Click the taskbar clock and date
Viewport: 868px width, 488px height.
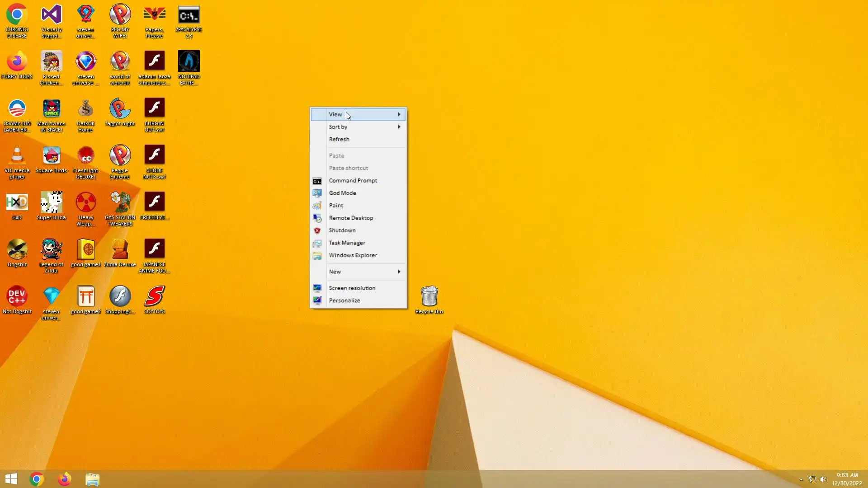point(847,479)
